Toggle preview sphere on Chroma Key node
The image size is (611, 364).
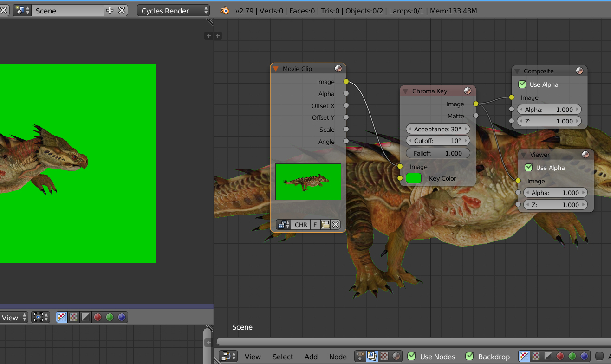pyautogui.click(x=468, y=91)
